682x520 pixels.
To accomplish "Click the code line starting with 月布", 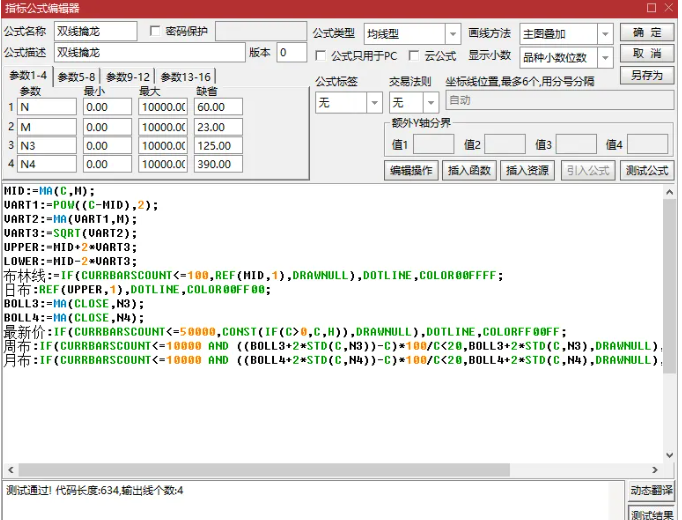I will [x=333, y=360].
